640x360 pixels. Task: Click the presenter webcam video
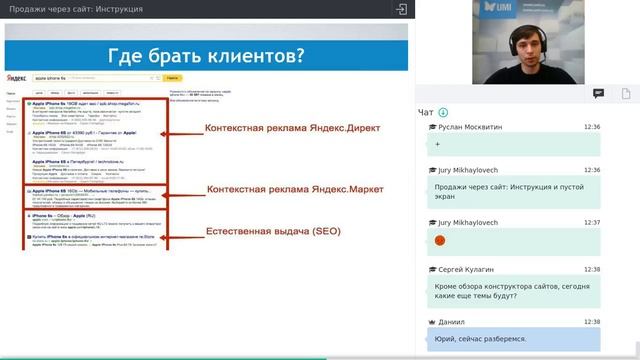click(528, 42)
